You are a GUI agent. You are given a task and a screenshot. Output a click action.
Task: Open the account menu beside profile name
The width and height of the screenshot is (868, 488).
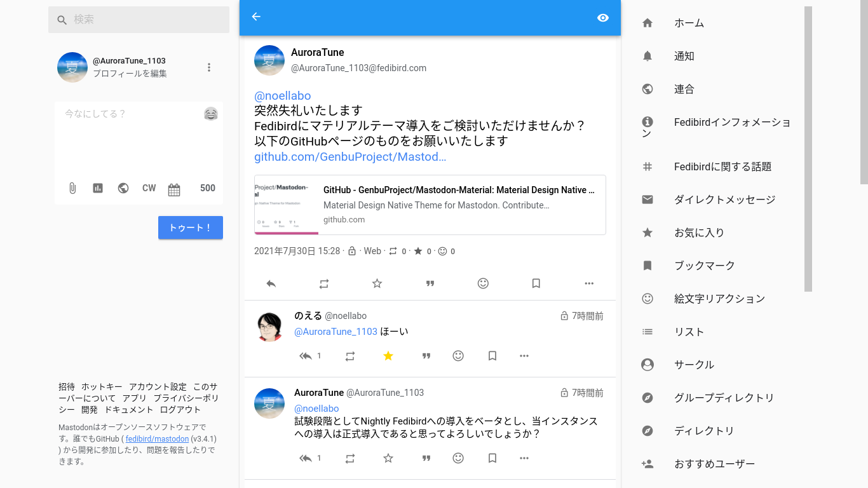[209, 67]
